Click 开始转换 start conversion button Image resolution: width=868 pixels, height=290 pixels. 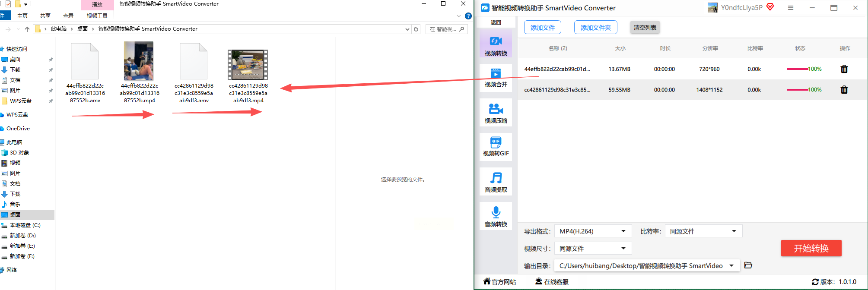811,248
